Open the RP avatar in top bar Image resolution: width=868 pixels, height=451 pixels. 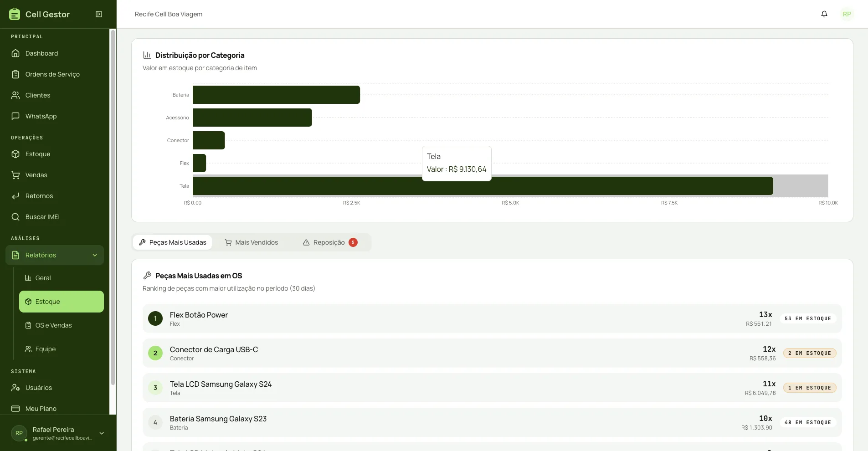pos(847,14)
